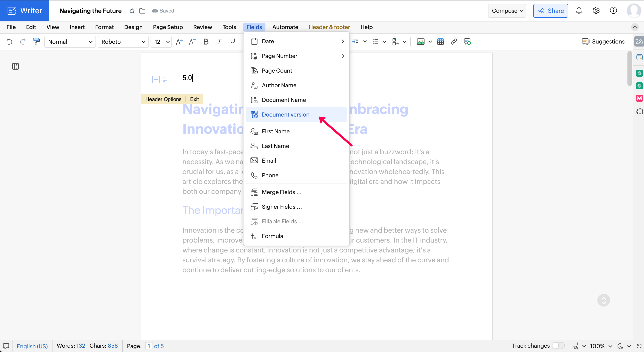Insert a table from toolbar
644x352 pixels.
pos(440,42)
